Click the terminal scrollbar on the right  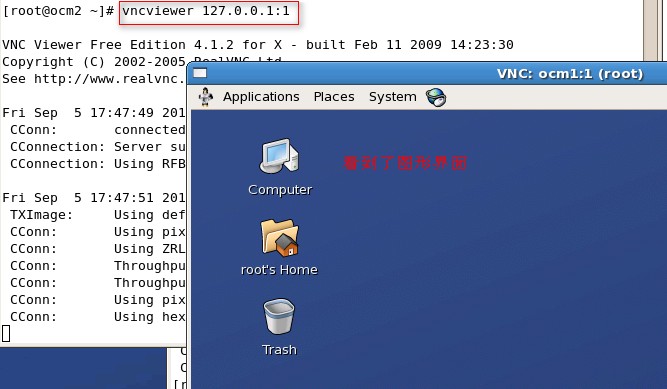click(651, 30)
